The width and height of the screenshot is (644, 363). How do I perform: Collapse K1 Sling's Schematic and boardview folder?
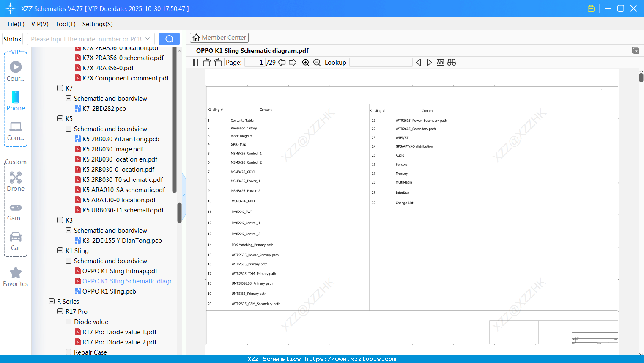(x=69, y=261)
